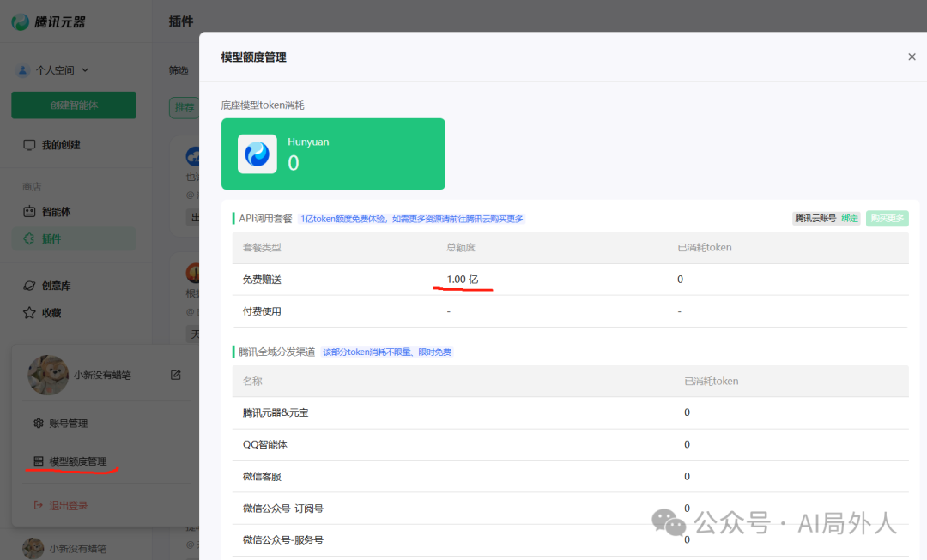Click the 腾讯元器 logo icon

pyautogui.click(x=21, y=21)
